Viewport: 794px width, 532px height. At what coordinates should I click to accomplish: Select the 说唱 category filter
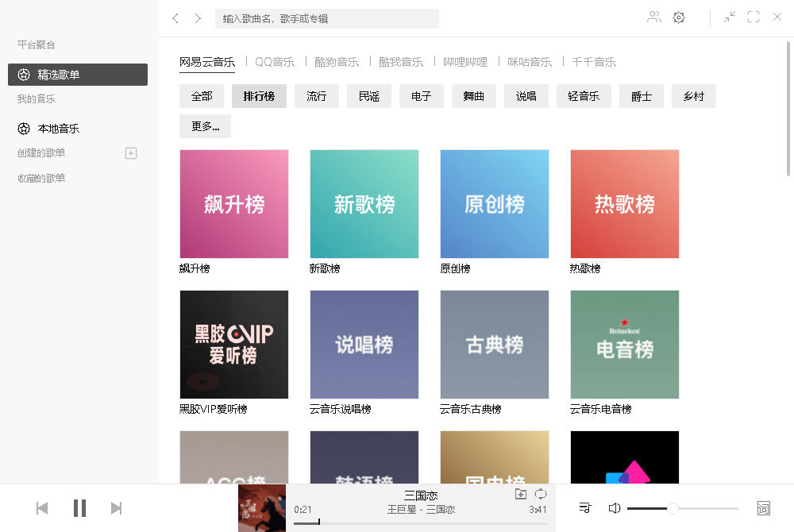pos(526,96)
